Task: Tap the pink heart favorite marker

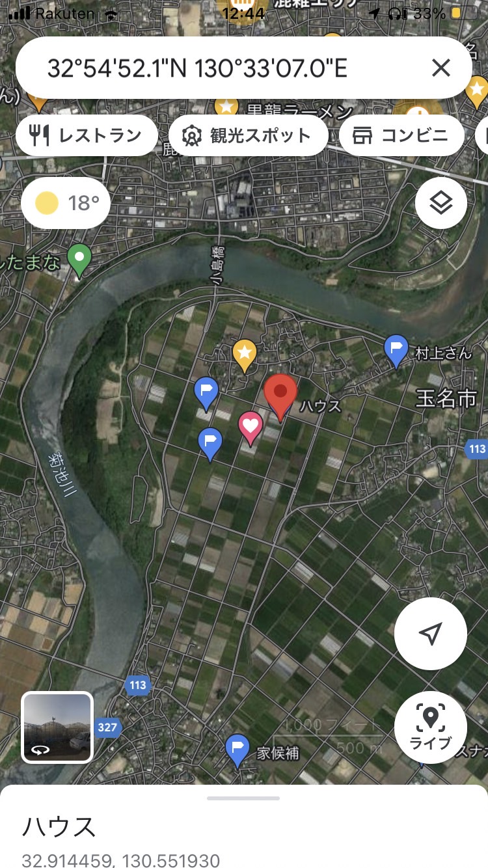Action: [x=251, y=428]
